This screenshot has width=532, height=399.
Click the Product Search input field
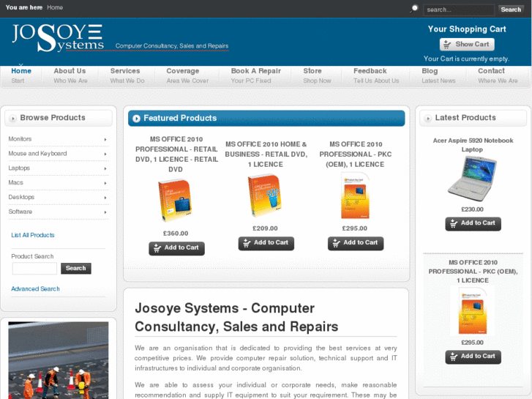tap(34, 268)
